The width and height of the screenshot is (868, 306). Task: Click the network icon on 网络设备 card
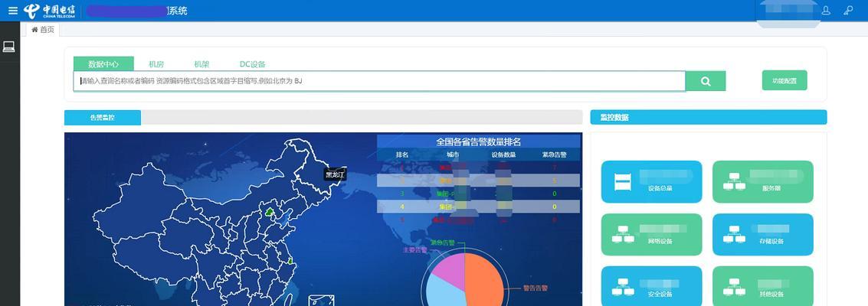[623, 234]
